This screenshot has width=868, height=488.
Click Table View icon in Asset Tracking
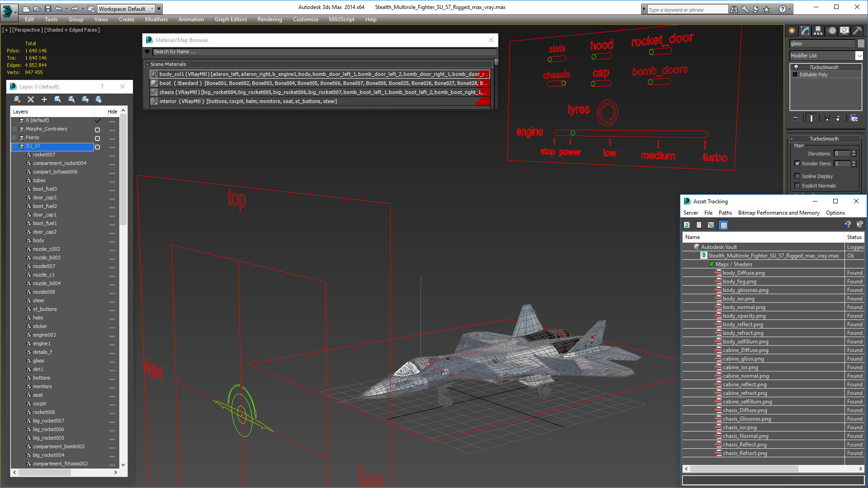pos(724,225)
